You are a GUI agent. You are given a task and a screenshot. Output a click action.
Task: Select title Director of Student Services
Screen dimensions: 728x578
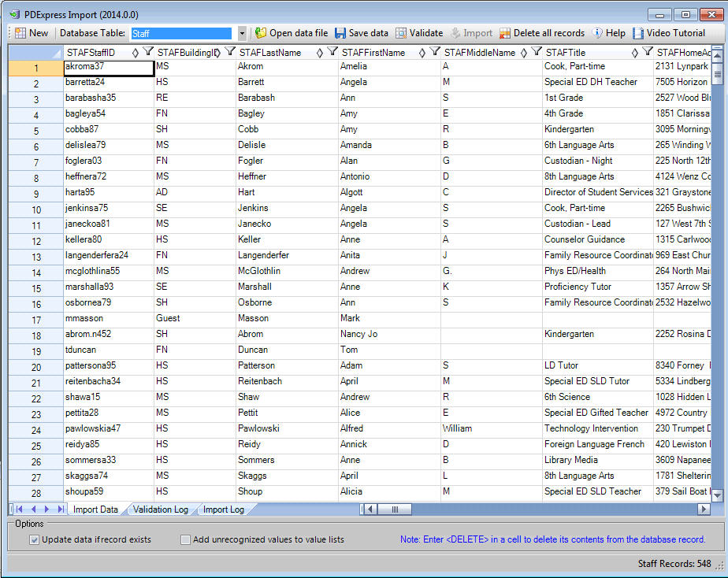click(x=598, y=192)
